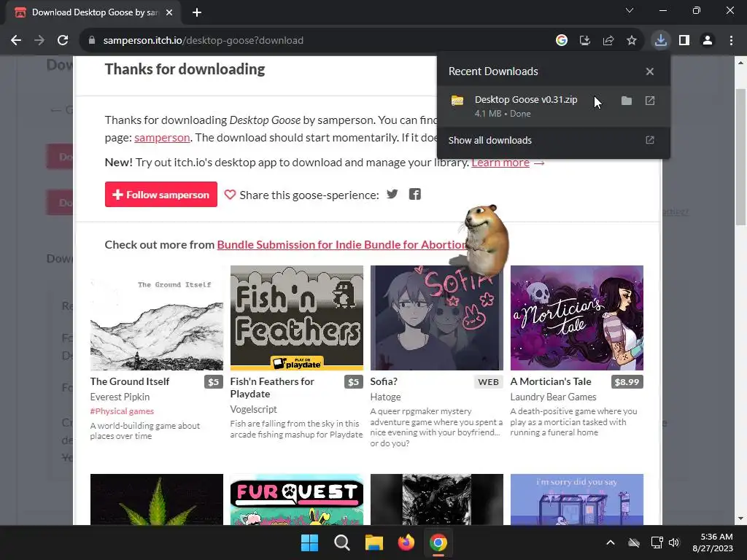Click the Vogelscript author name
Image resolution: width=747 pixels, height=560 pixels.
pos(253,409)
